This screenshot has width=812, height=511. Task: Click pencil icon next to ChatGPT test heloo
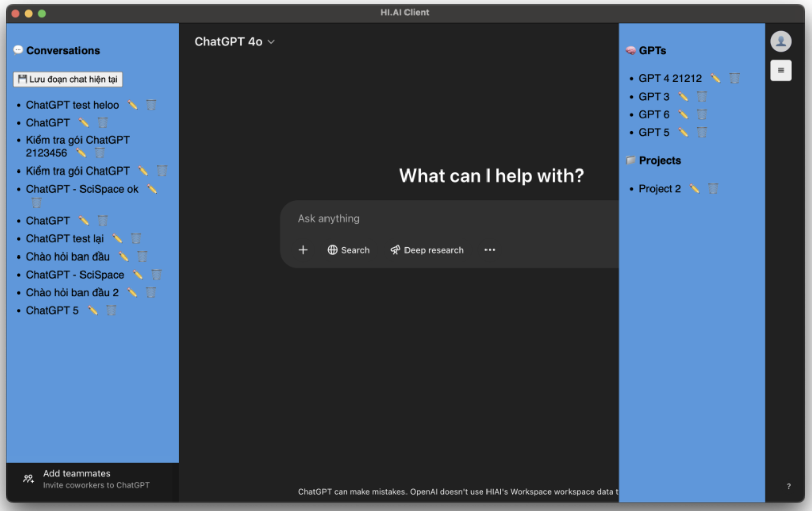pos(132,105)
